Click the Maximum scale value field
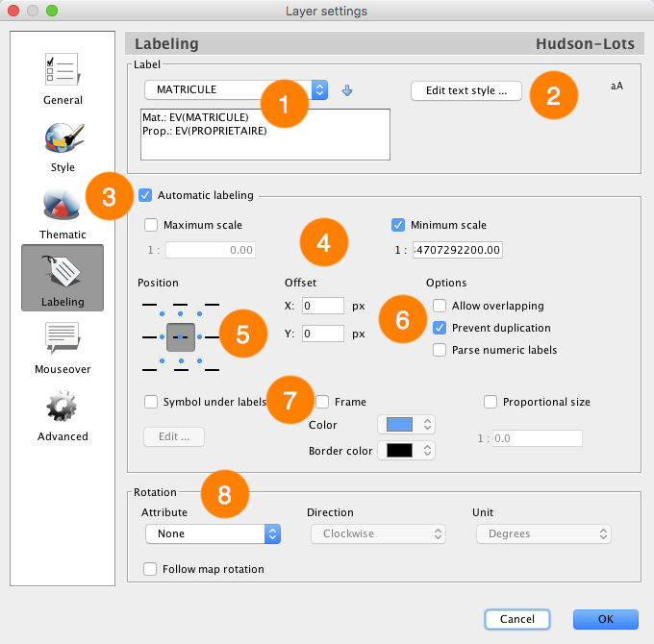 [211, 250]
